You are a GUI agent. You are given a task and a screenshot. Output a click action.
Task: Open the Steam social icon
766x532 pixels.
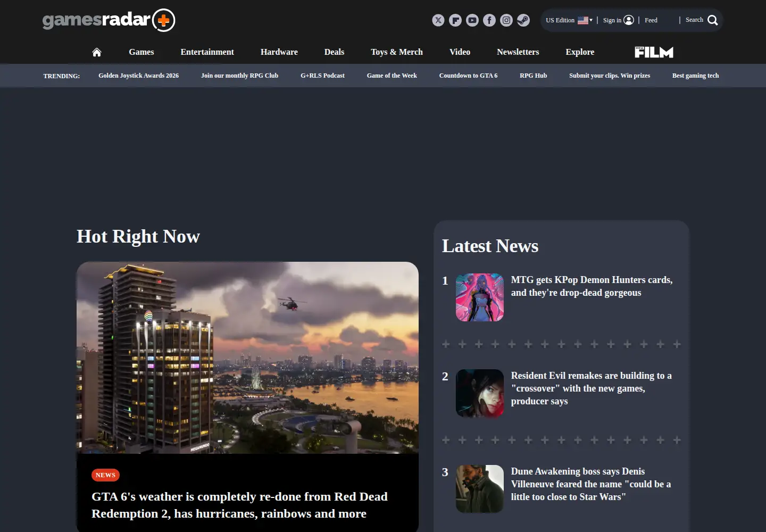(523, 20)
